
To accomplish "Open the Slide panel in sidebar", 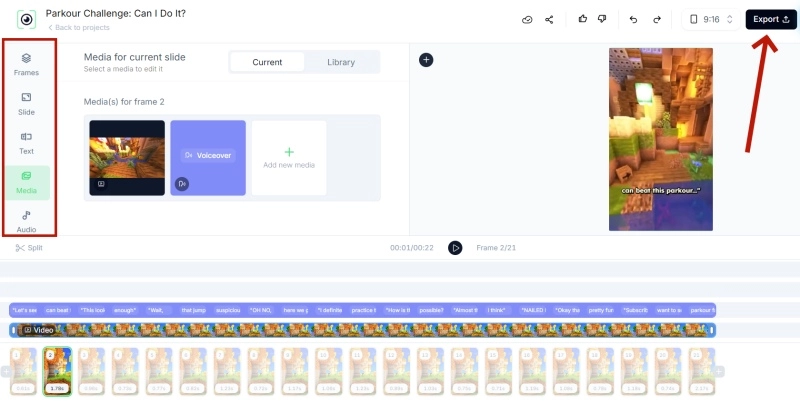I will point(26,103).
